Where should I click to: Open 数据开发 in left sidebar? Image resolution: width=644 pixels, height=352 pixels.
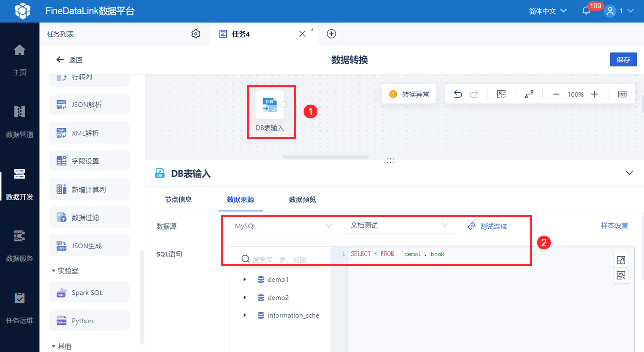tap(19, 184)
